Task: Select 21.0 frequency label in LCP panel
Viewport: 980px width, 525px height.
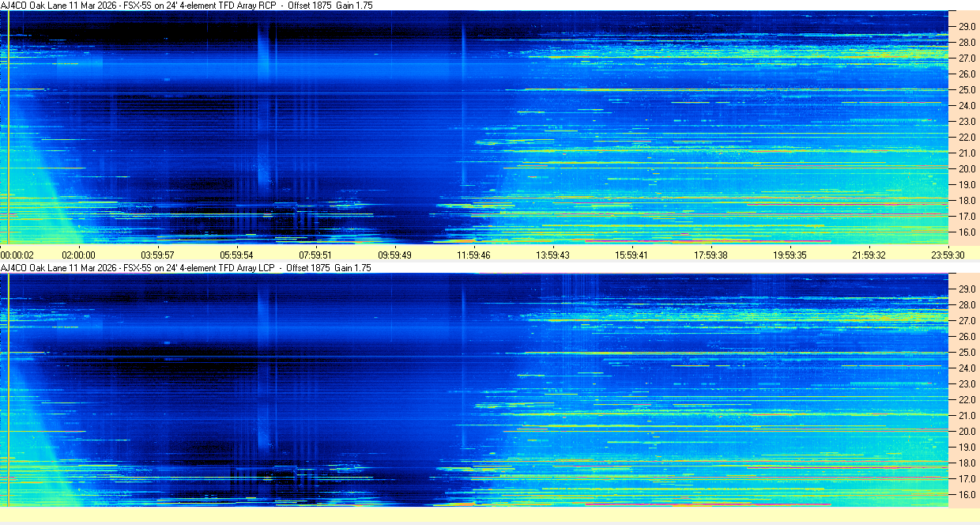Action: [x=967, y=416]
